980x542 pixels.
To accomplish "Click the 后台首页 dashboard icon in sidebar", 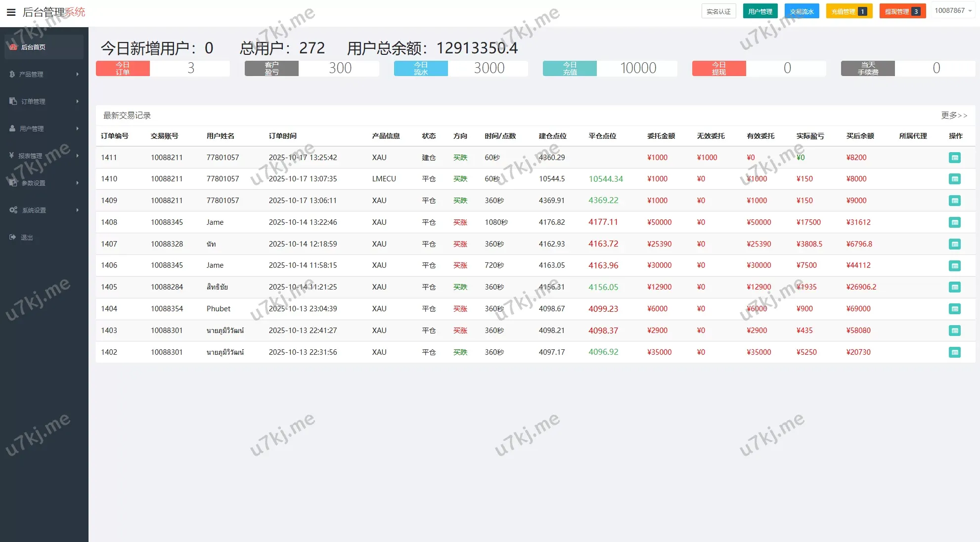I will [x=13, y=47].
